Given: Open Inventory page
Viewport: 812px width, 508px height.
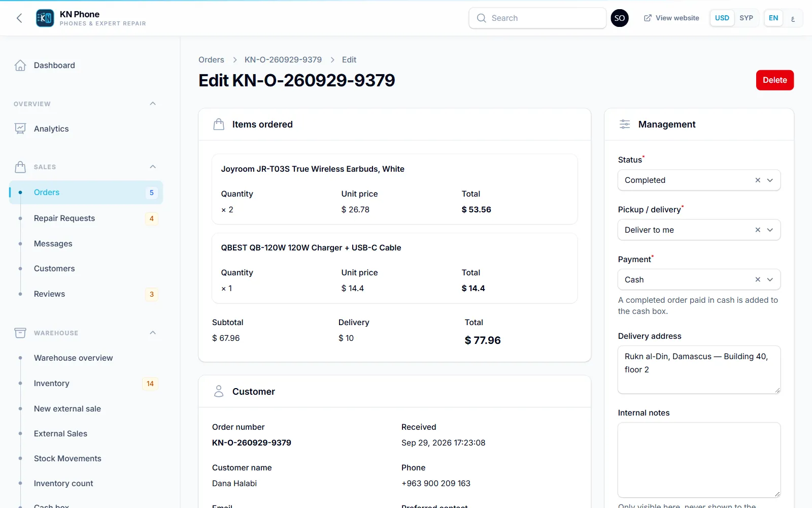Looking at the screenshot, I should coord(86,384).
